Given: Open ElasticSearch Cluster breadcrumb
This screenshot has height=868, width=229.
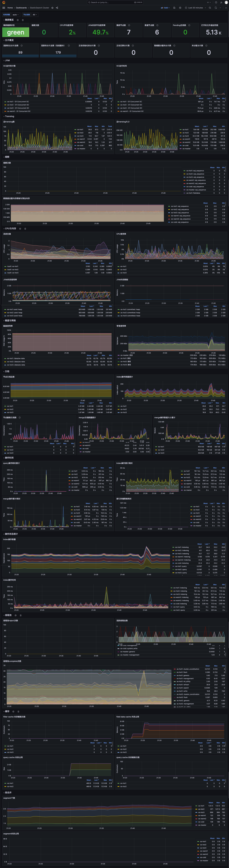Looking at the screenshot, I should 39,8.
